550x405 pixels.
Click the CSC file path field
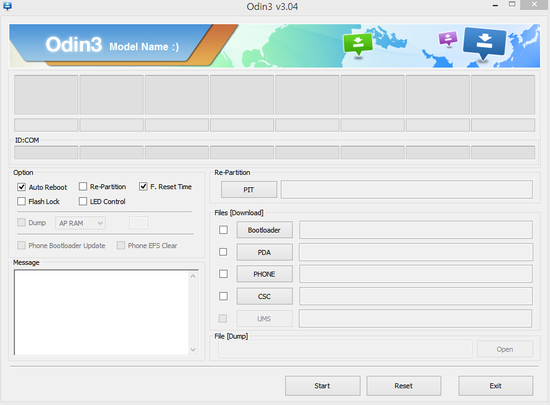coord(416,296)
